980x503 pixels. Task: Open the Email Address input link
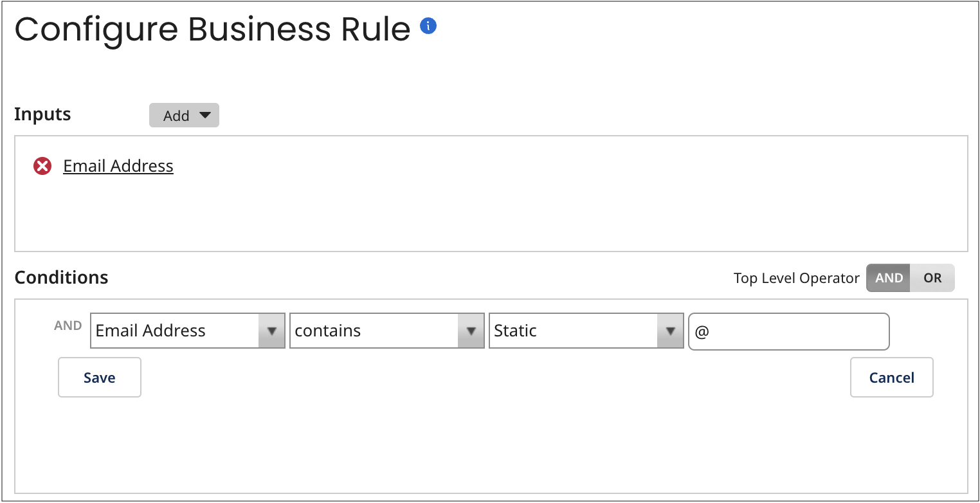(x=118, y=165)
